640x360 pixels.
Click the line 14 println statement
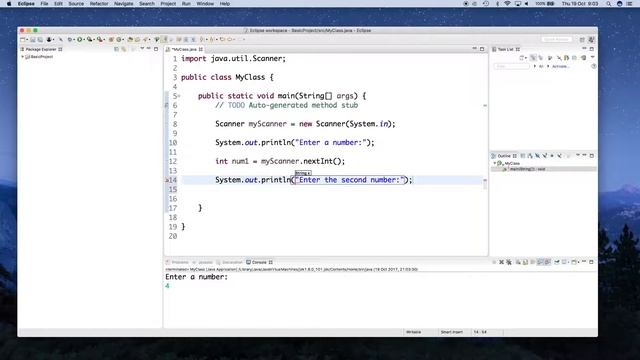point(314,180)
